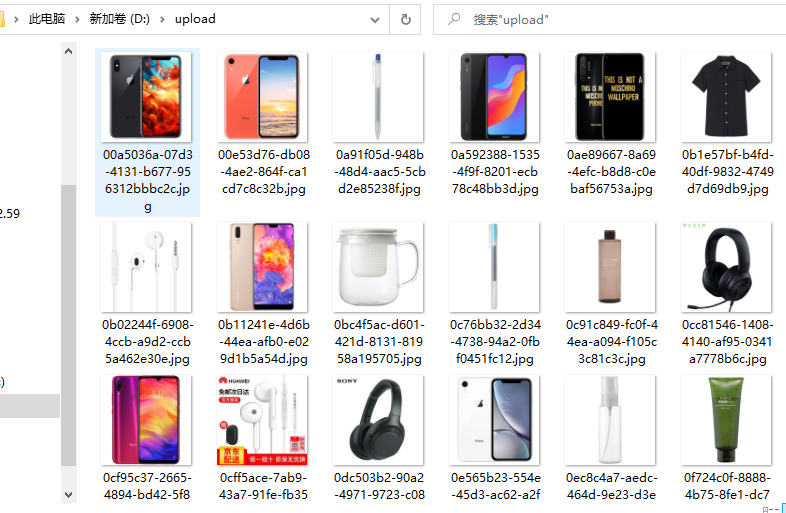The height and width of the screenshot is (513, 786).
Task: Open the address bar history dropdown
Action: [x=374, y=20]
